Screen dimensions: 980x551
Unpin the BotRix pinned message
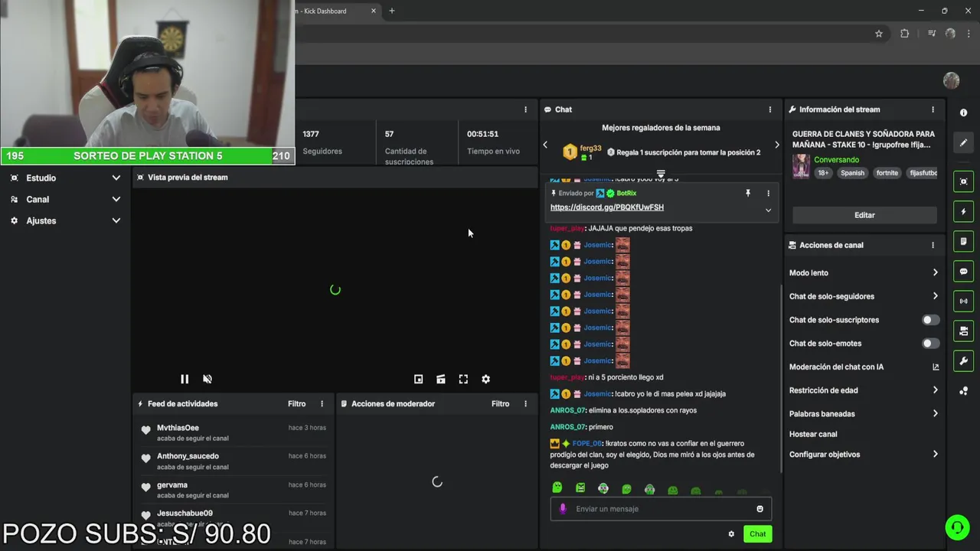[x=748, y=194]
